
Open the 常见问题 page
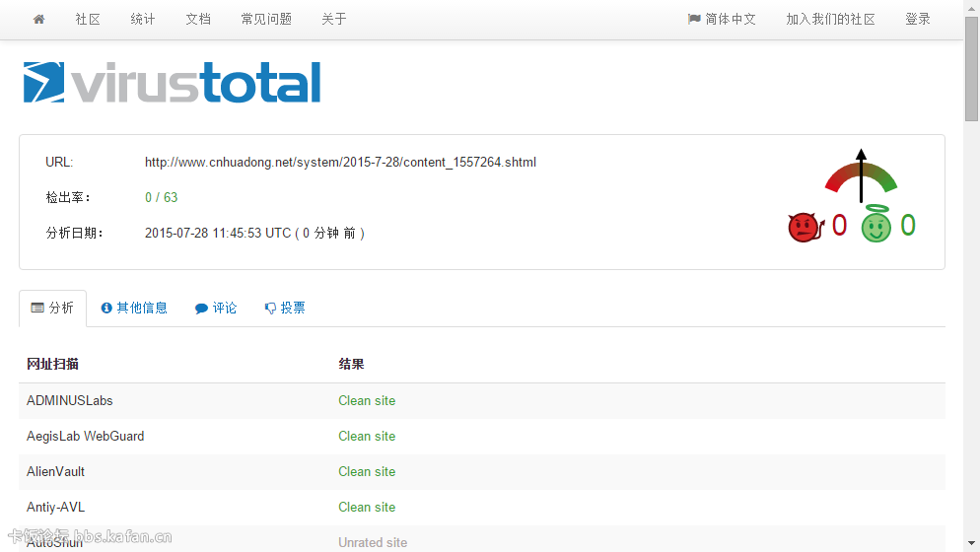(x=266, y=20)
